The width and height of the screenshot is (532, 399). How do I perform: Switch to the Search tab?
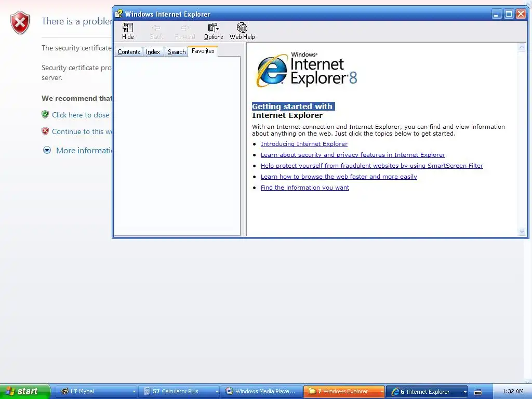click(x=177, y=52)
